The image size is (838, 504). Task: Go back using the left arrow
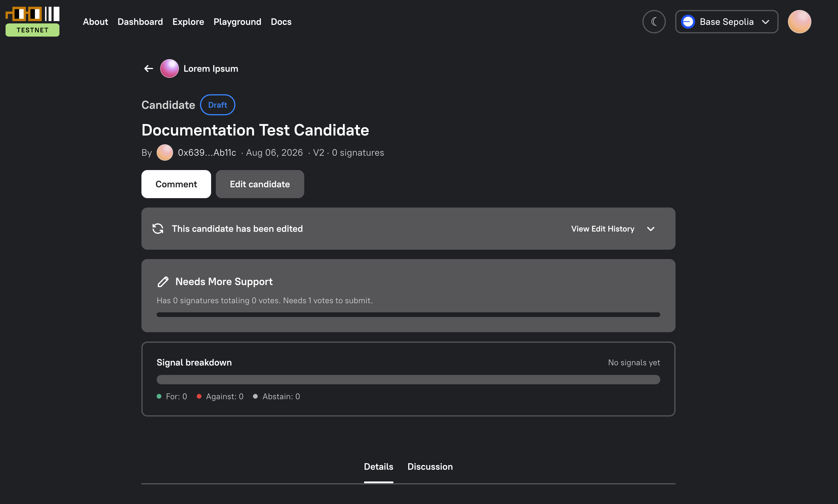pyautogui.click(x=148, y=68)
